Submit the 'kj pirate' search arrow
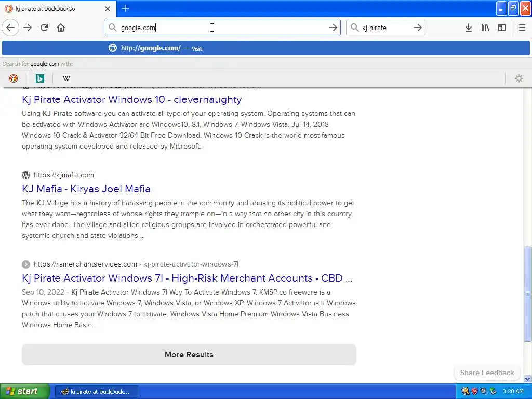Screen dimensions: 532x399 tap(417, 28)
